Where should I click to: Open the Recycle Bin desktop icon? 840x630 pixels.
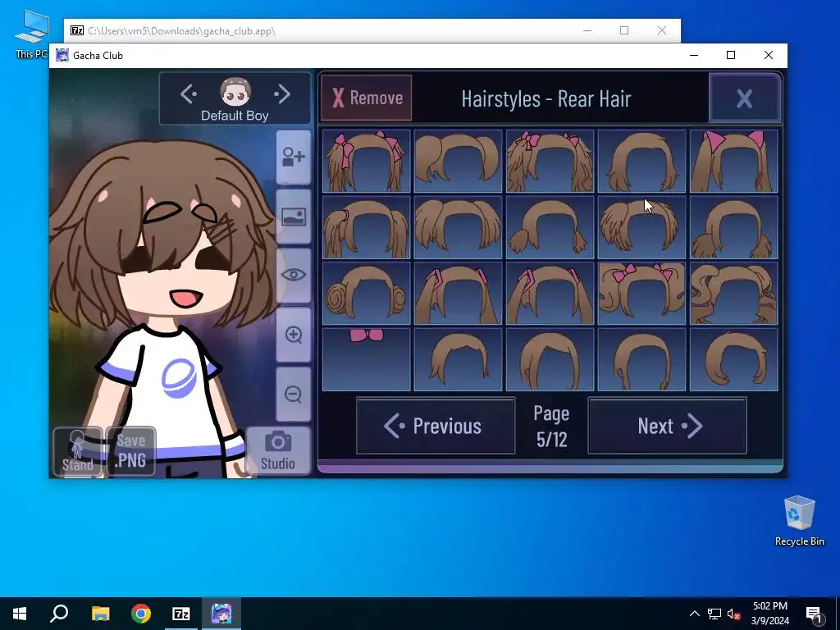[799, 519]
